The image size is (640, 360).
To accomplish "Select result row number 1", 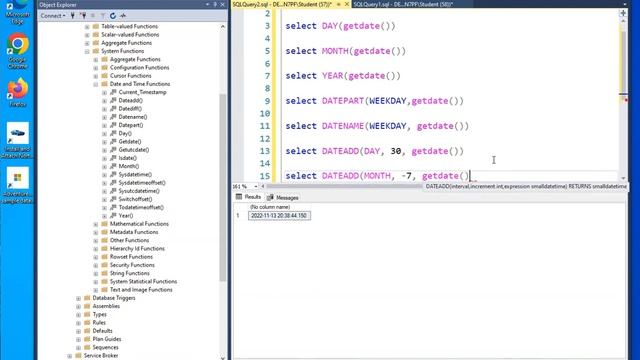I will [238, 216].
